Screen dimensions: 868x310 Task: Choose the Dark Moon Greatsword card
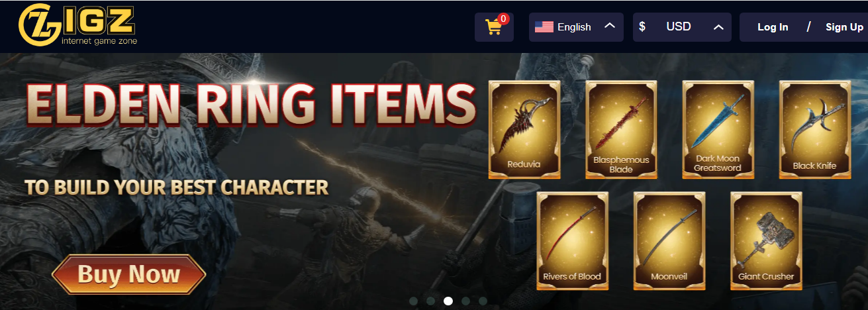tap(718, 129)
